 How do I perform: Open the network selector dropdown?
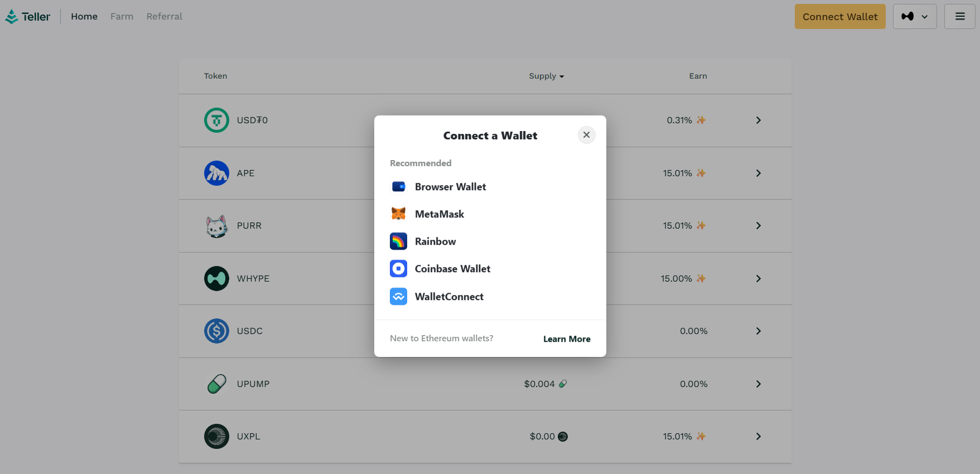(914, 17)
